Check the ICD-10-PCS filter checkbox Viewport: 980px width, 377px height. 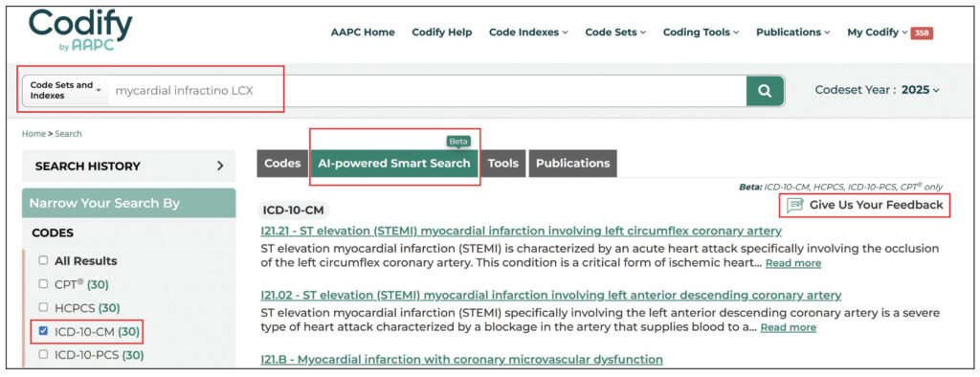pyautogui.click(x=43, y=354)
